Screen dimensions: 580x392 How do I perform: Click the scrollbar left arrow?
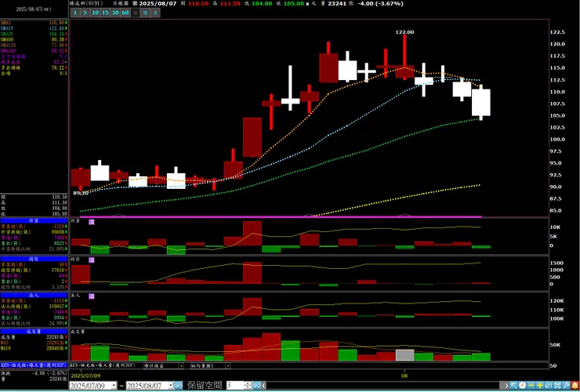tap(263, 386)
